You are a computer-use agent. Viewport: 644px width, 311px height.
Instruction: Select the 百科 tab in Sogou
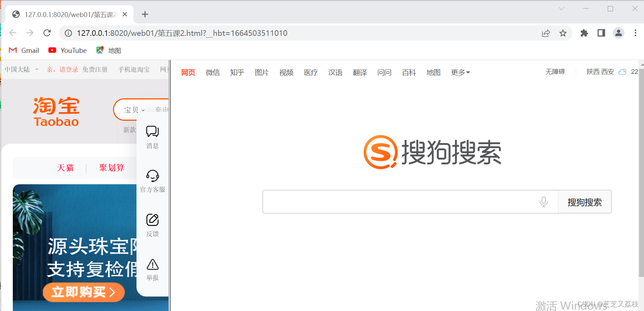coord(409,72)
